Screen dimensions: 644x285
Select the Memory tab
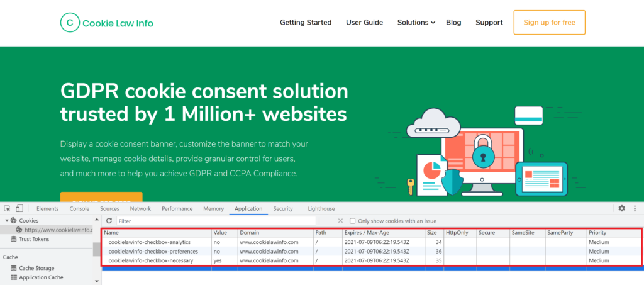click(x=214, y=209)
